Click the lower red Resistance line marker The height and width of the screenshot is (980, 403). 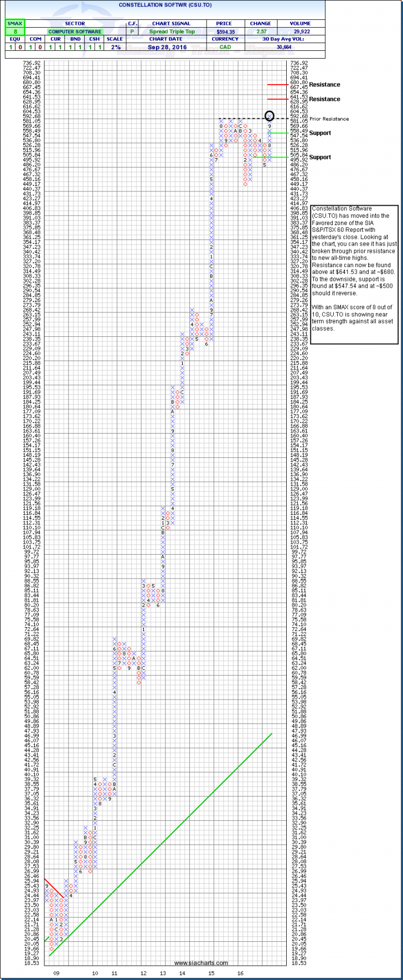277,99
